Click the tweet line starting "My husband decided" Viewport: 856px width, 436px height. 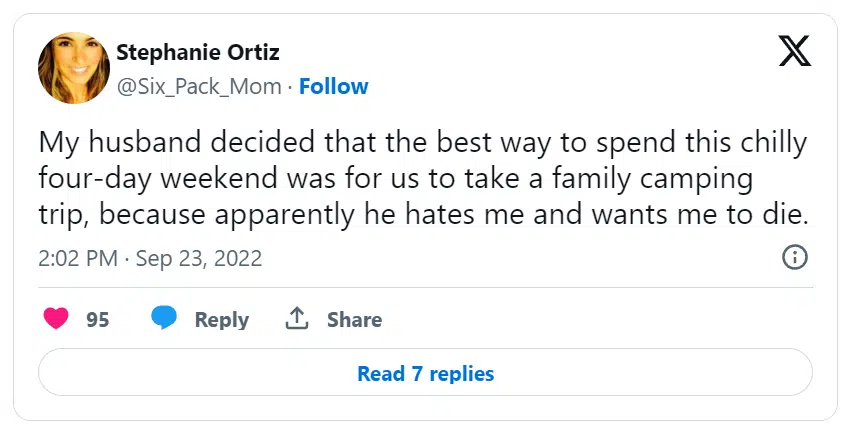[421, 142]
